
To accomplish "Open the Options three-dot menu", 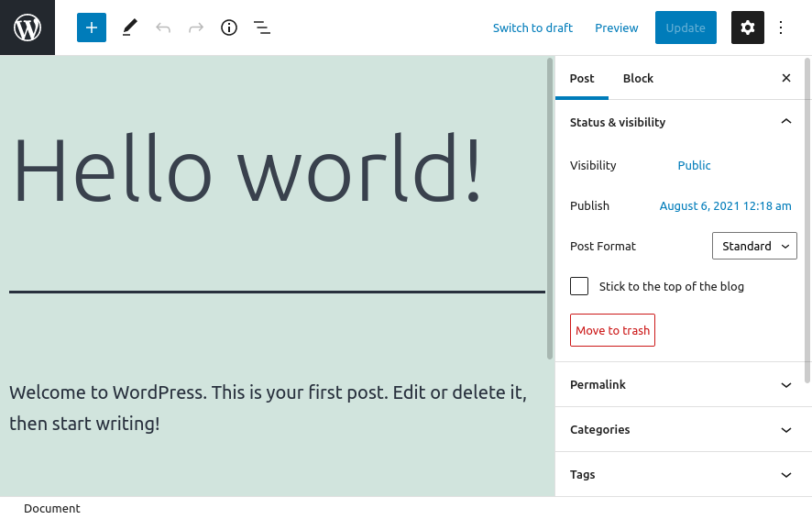I will [x=781, y=28].
